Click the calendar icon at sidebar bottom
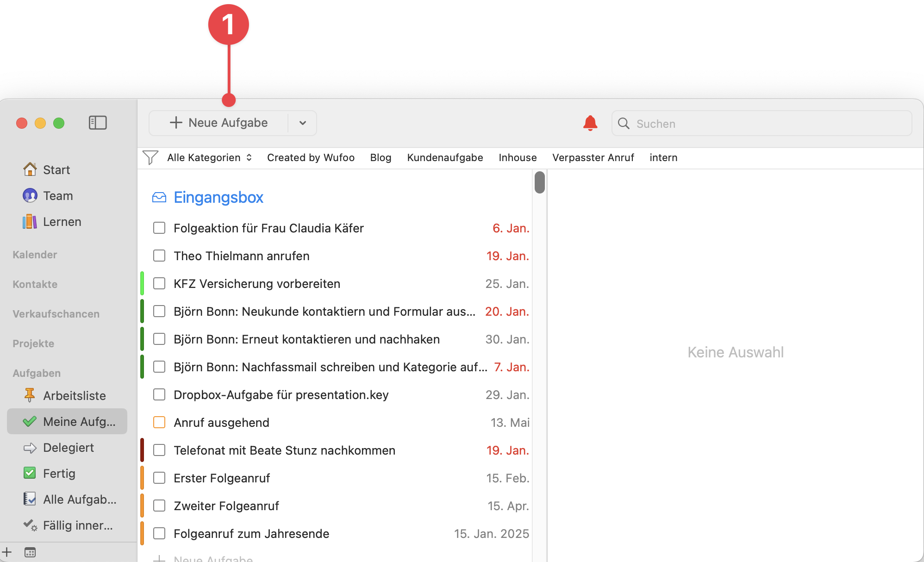The width and height of the screenshot is (924, 562). point(30,552)
